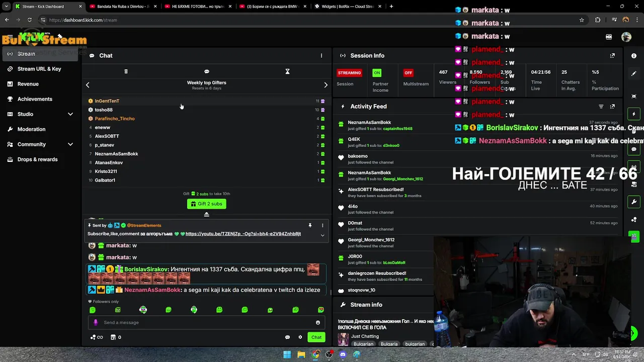Click Georgi_Monchev_1612 gift recipient link
This screenshot has width=644, height=362.
tap(403, 179)
